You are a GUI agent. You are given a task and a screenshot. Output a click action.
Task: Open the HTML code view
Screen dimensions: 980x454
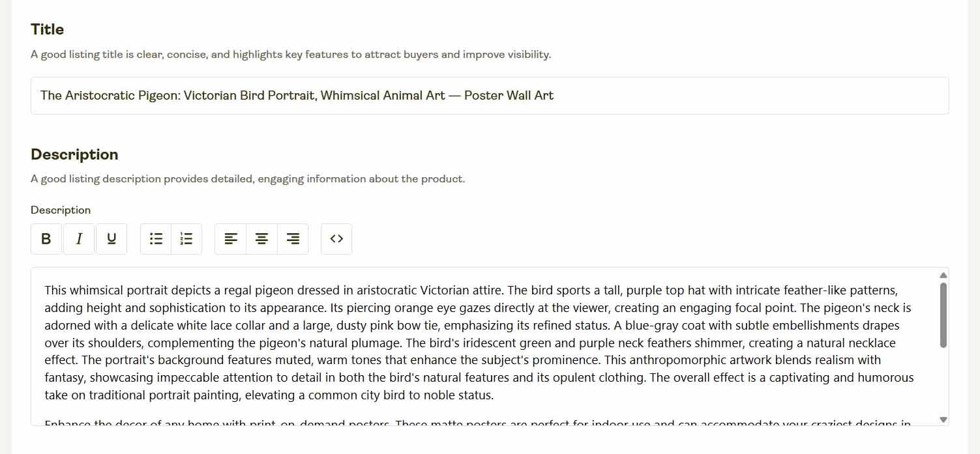point(336,238)
